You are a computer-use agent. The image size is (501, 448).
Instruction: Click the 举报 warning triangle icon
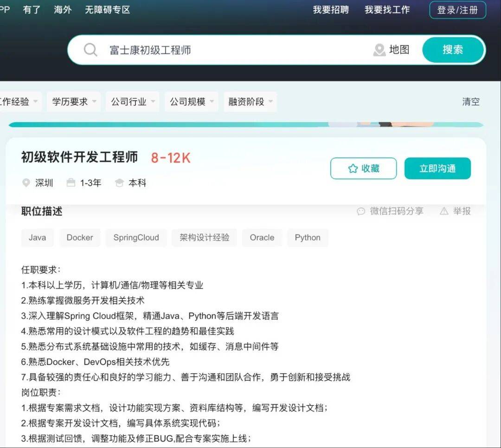pyautogui.click(x=443, y=211)
